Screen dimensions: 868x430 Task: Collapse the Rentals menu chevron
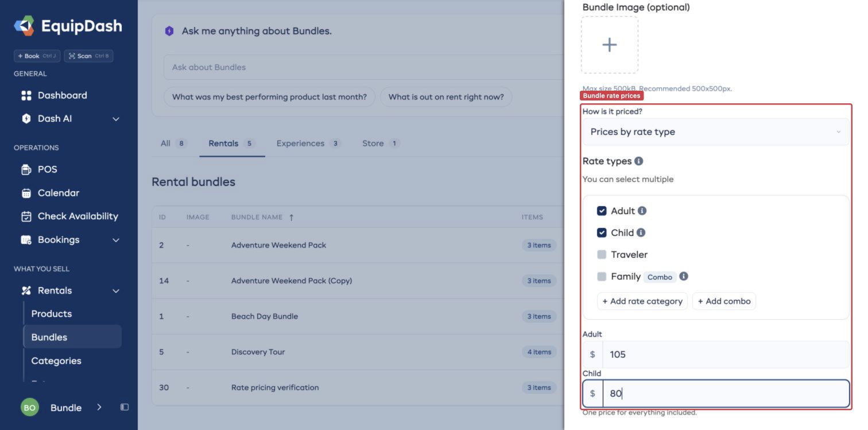click(116, 290)
